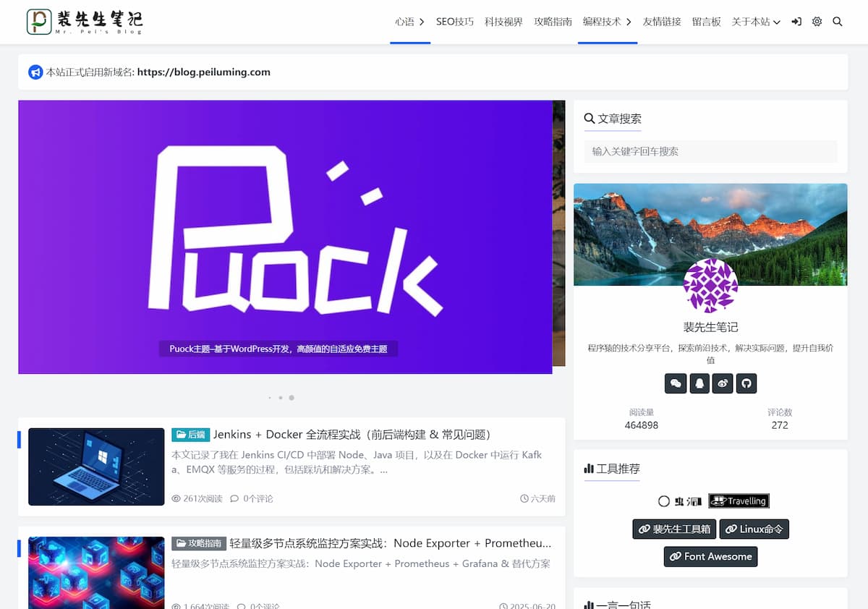Expand the 心语 menu chevron
The width and height of the screenshot is (868, 609).
(x=422, y=22)
